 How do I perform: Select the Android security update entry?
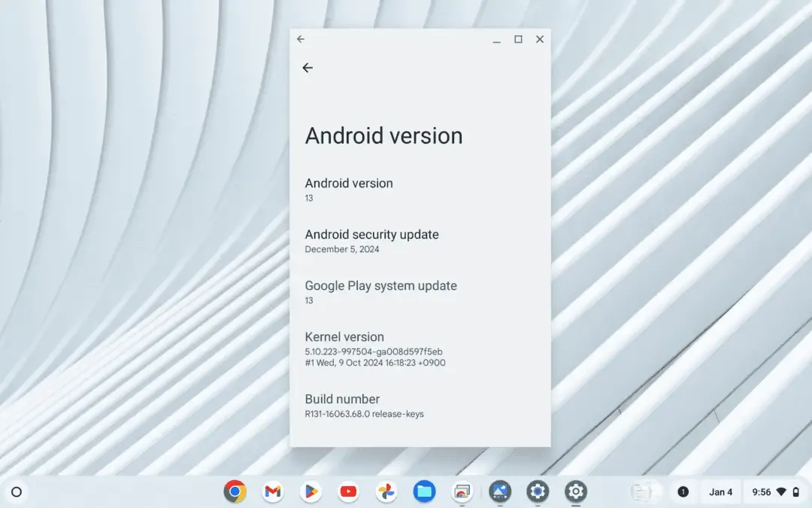(420, 241)
